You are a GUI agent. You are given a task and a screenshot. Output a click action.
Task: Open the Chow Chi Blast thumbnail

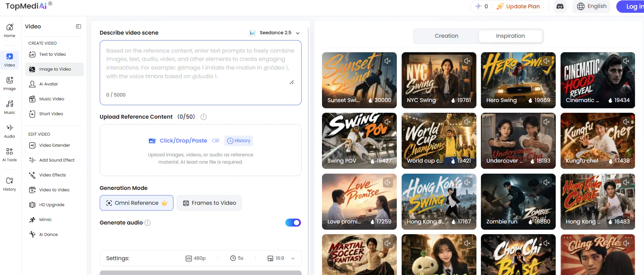pos(518,255)
